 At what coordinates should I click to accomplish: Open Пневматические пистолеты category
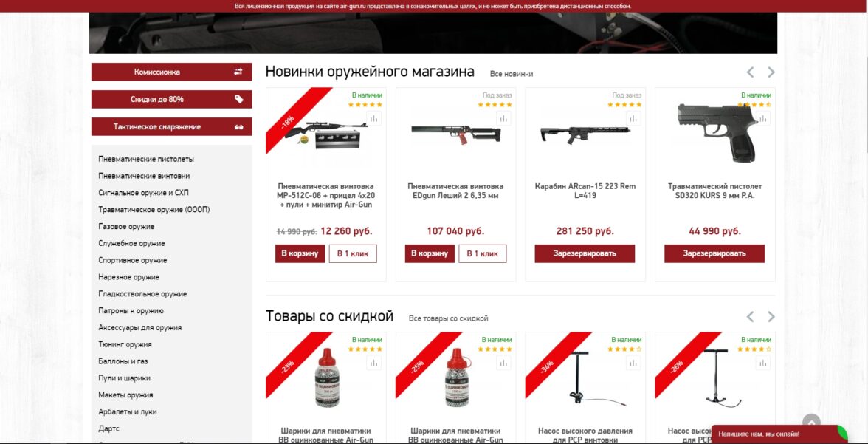146,159
